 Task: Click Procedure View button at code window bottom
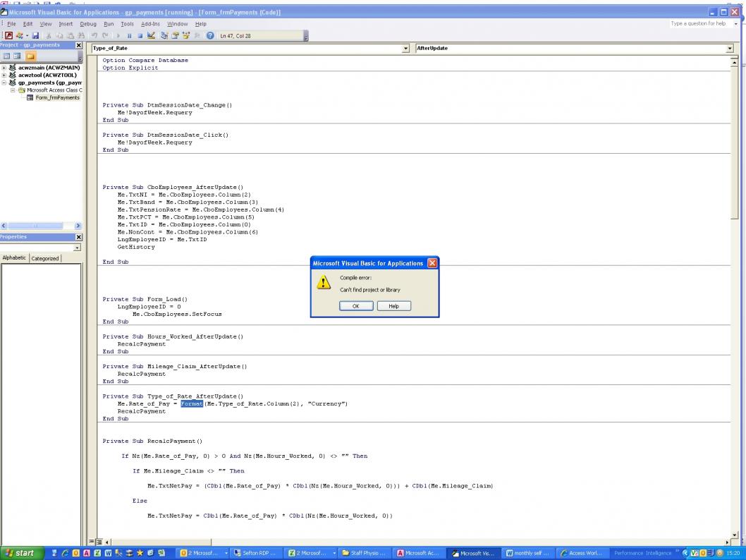92,542
